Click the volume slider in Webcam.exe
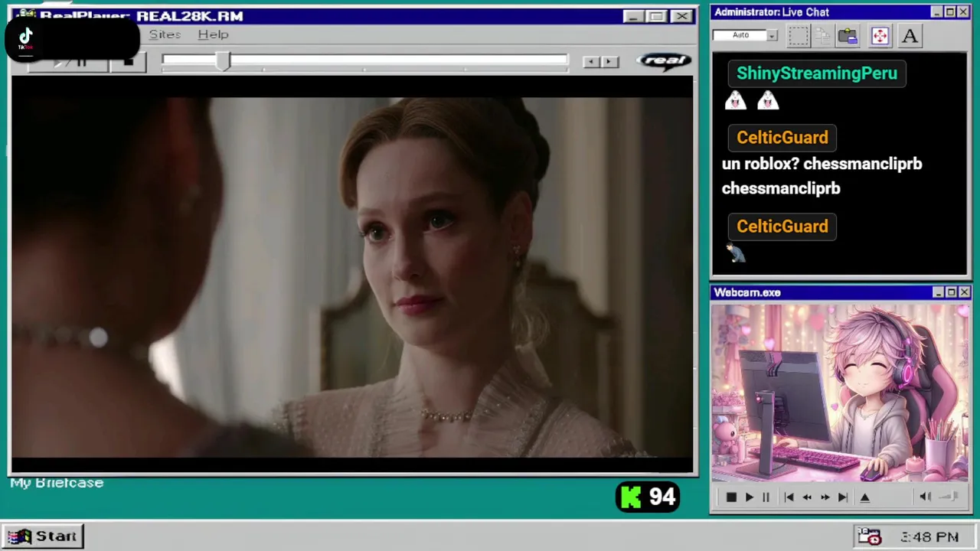The image size is (980, 551). [x=949, y=497]
